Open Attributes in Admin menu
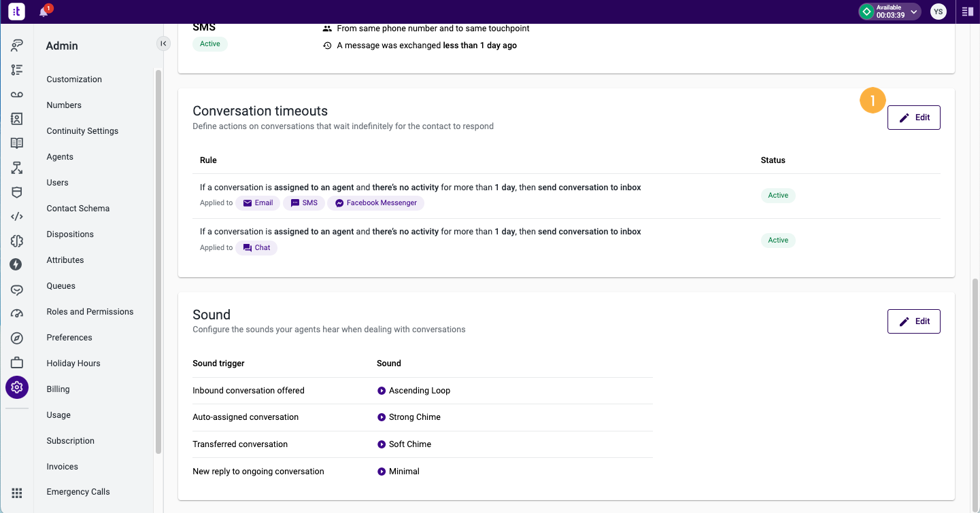This screenshot has width=980, height=513. point(65,260)
